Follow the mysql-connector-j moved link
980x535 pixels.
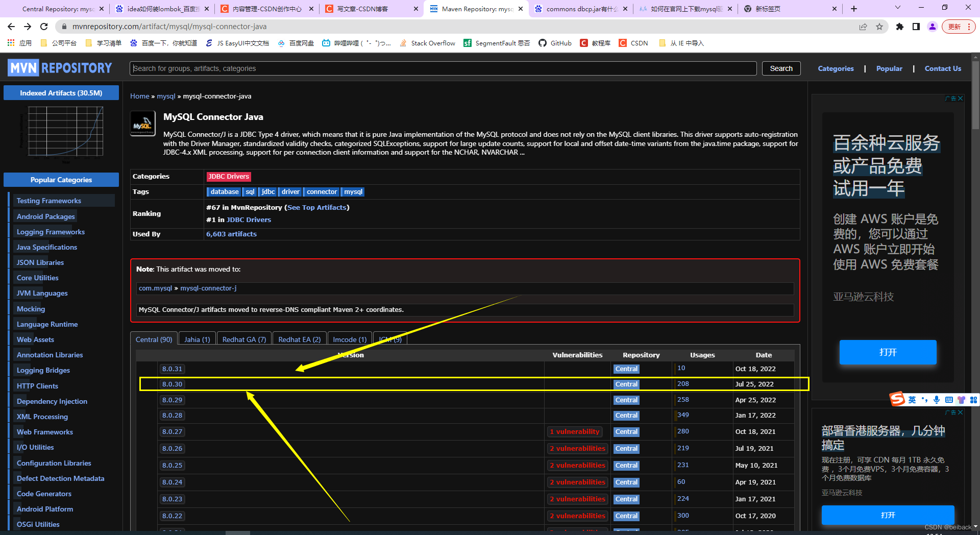pyautogui.click(x=208, y=288)
